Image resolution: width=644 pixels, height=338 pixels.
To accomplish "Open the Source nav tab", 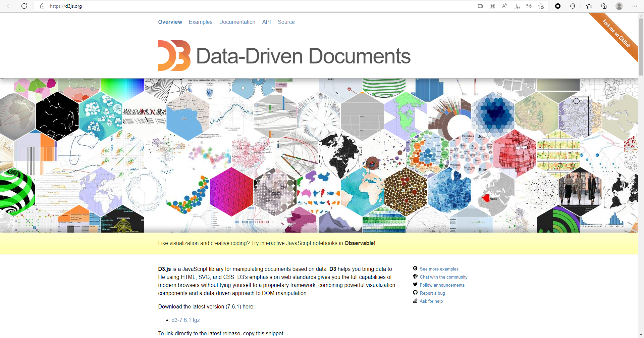I will [x=286, y=22].
